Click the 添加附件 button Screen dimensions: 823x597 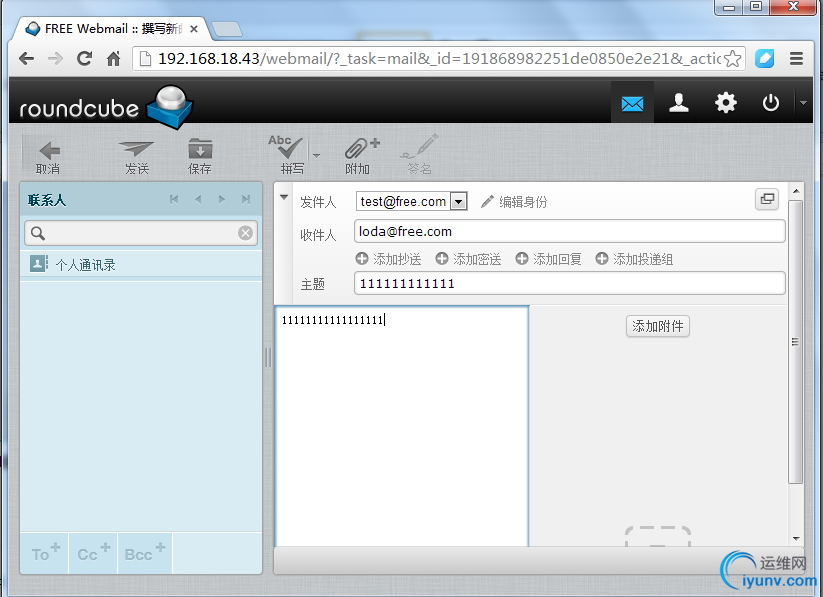click(658, 326)
